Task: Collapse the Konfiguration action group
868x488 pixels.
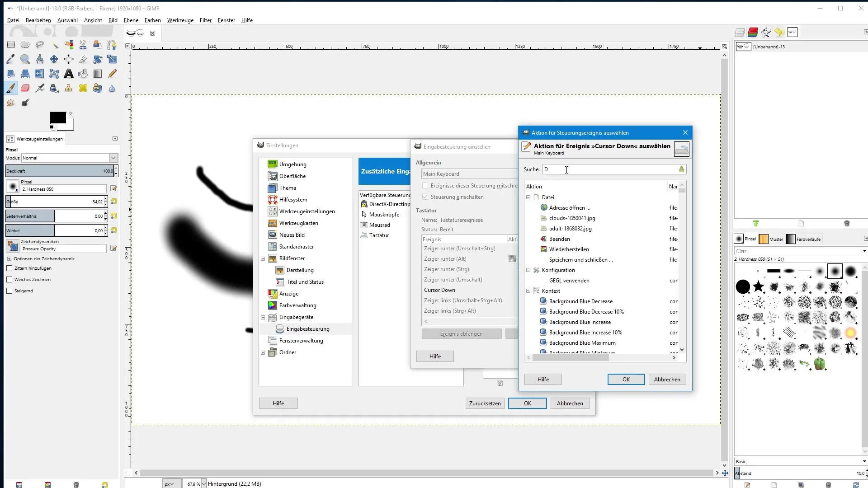Action: pos(528,270)
